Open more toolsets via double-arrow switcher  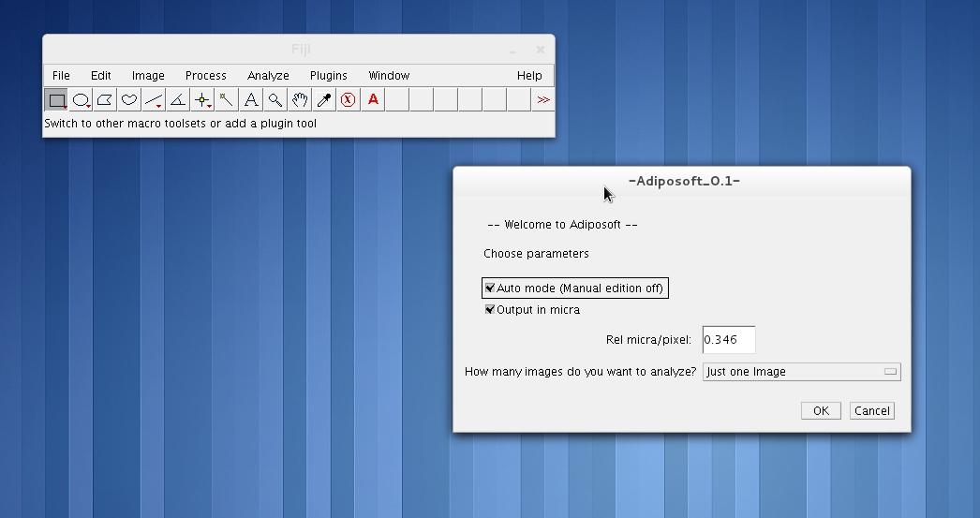pyautogui.click(x=542, y=100)
